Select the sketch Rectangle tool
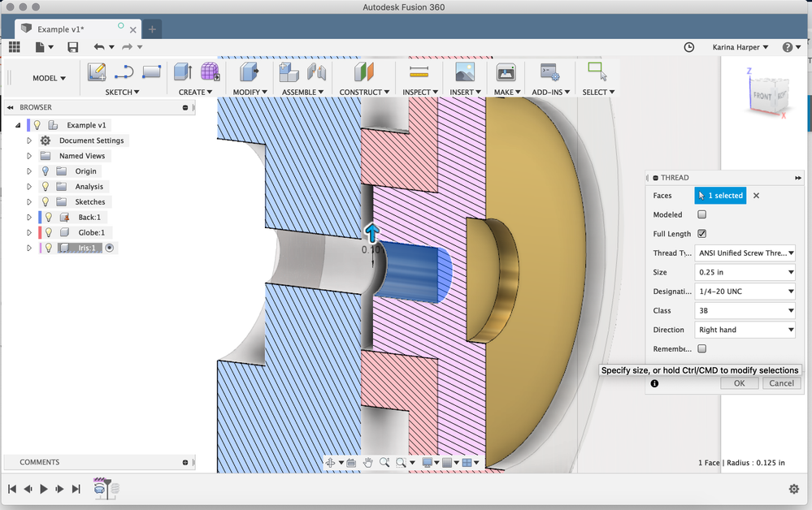Image resolution: width=812 pixels, height=510 pixels. click(x=151, y=71)
